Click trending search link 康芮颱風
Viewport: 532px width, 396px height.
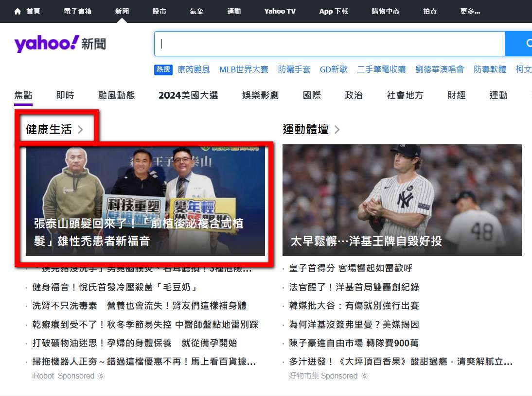pos(194,69)
